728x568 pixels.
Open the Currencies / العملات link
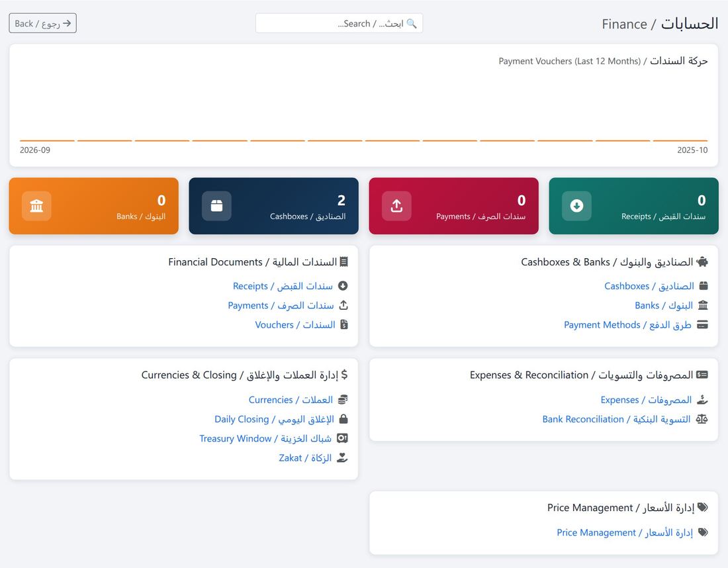[x=291, y=400]
